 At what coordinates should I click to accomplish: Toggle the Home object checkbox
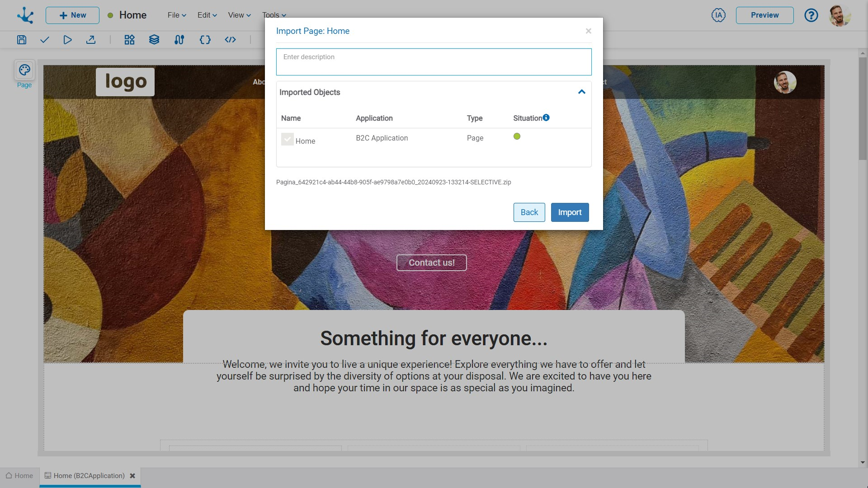coord(288,139)
